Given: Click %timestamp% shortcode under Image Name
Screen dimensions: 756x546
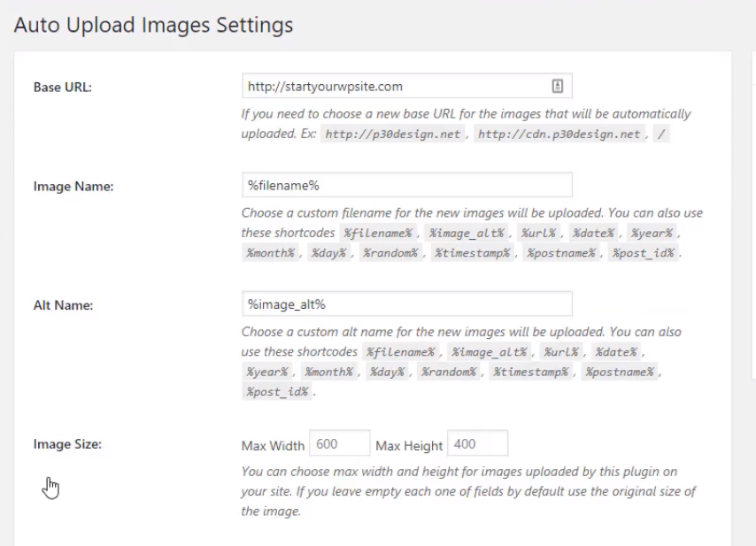Looking at the screenshot, I should (473, 253).
